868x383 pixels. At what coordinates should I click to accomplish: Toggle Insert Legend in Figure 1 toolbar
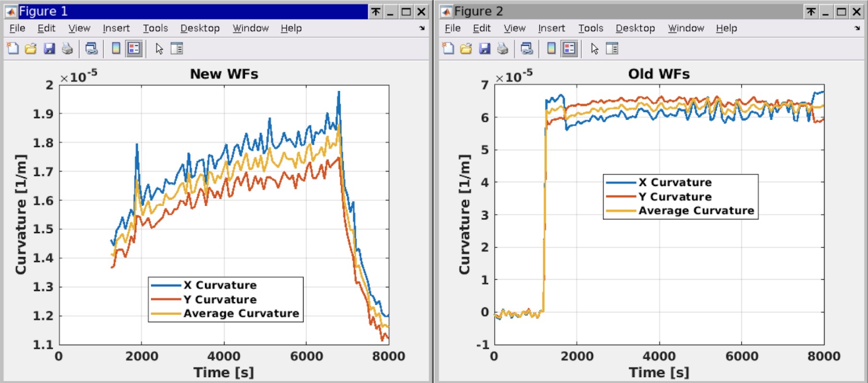(134, 49)
